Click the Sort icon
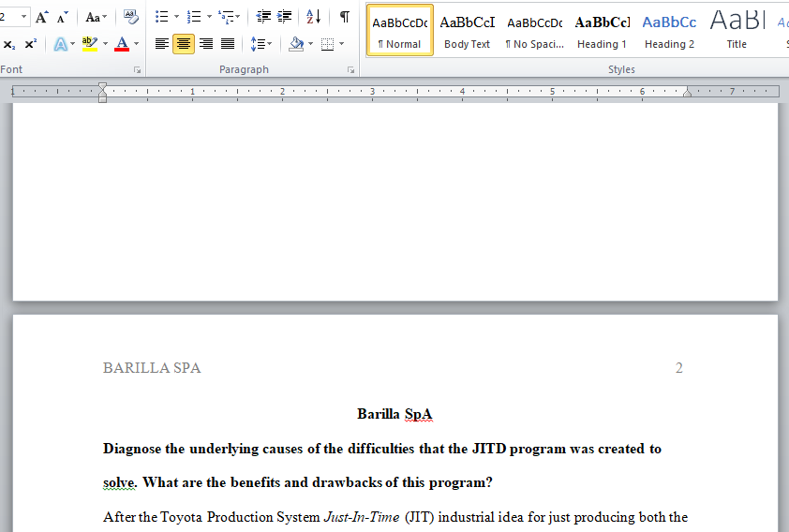789x532 pixels. tap(314, 17)
